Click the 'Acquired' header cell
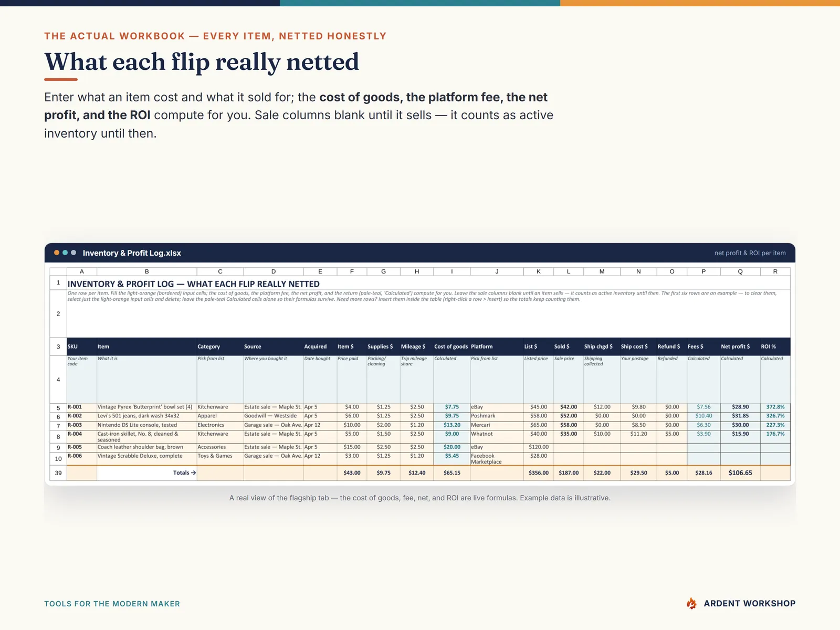The image size is (840, 630). click(320, 346)
